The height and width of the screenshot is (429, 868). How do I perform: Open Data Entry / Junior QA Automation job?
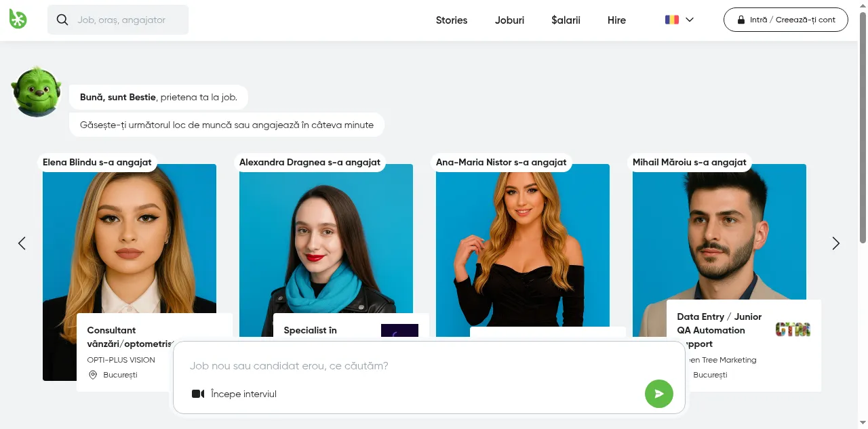click(x=719, y=330)
